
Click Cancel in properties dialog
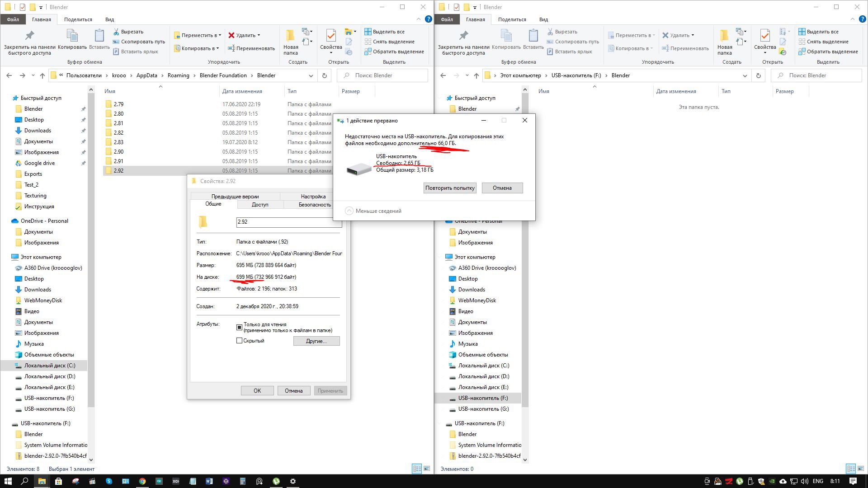point(293,391)
